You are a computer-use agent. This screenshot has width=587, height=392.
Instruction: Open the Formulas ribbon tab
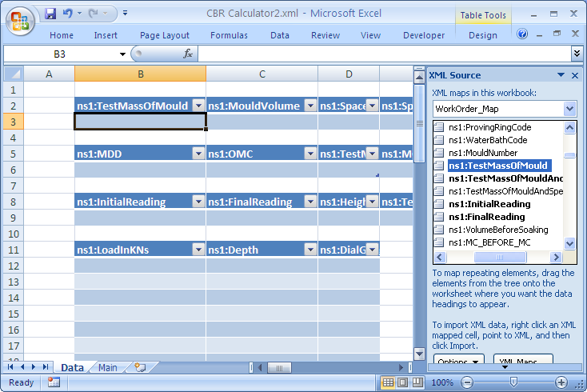[x=229, y=35]
